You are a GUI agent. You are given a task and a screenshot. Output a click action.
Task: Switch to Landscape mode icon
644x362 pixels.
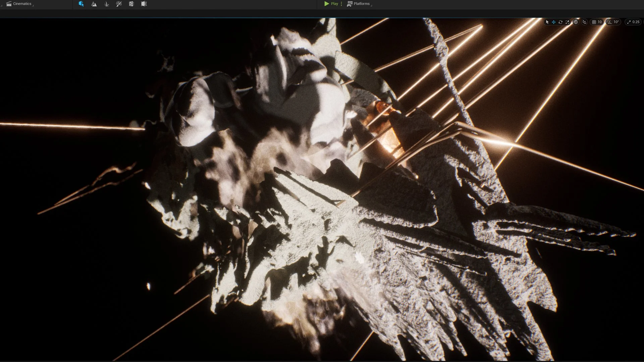click(x=94, y=4)
